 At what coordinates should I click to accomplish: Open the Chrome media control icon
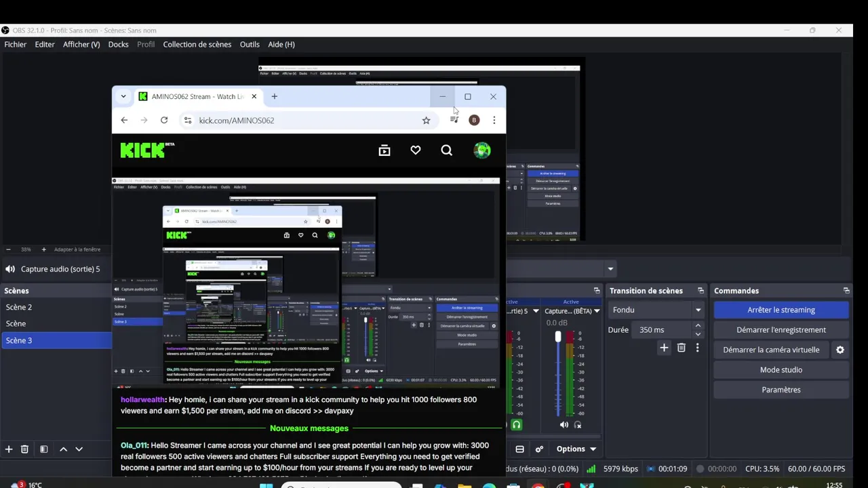click(454, 120)
